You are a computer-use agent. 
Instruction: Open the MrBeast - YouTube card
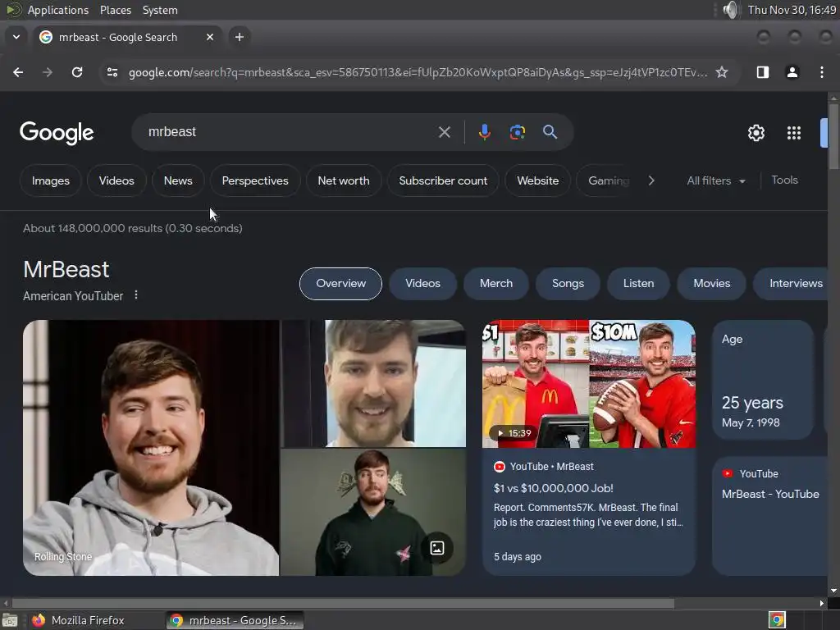point(769,515)
